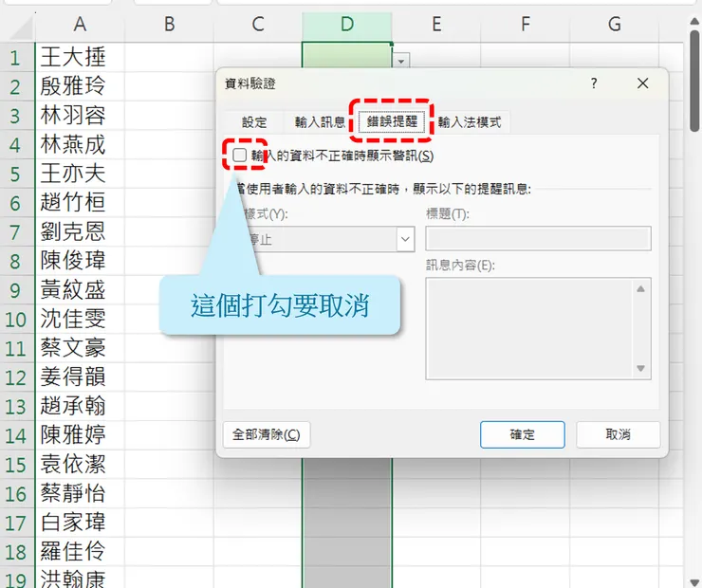This screenshot has height=588, width=702.
Task: Expand the 樣式 dropdown list
Action: coord(405,239)
